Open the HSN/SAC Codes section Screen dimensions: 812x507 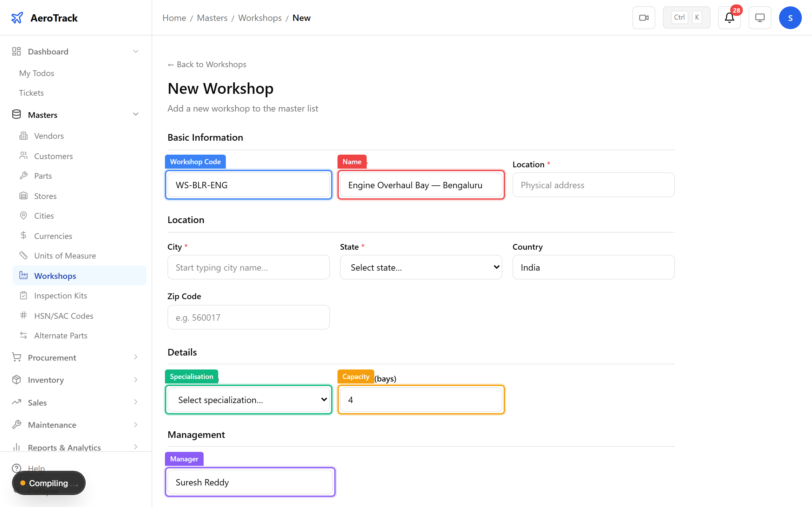tap(64, 316)
